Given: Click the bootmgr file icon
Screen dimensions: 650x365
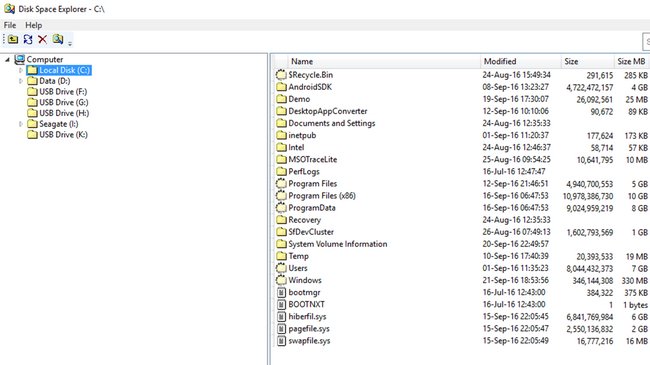Looking at the screenshot, I should tap(281, 292).
